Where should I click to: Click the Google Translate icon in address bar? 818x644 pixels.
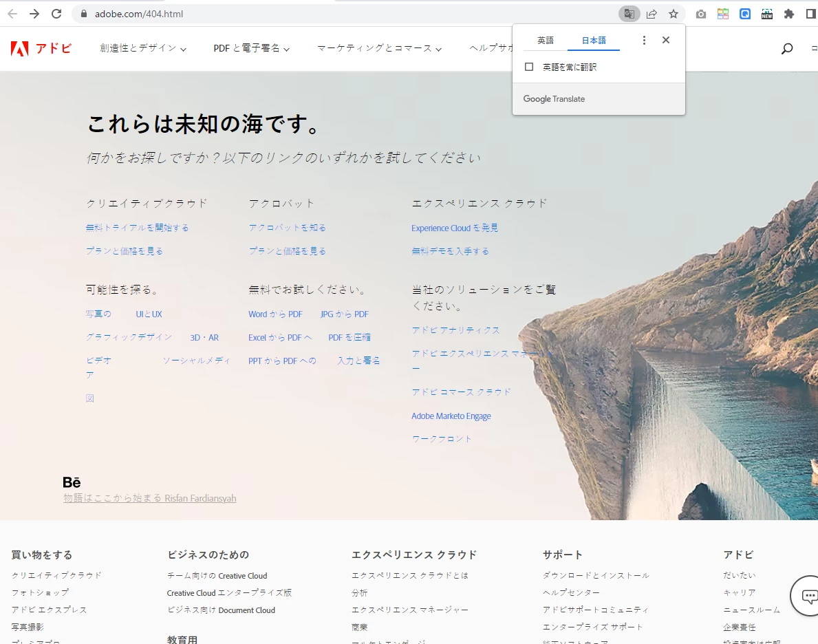[629, 14]
